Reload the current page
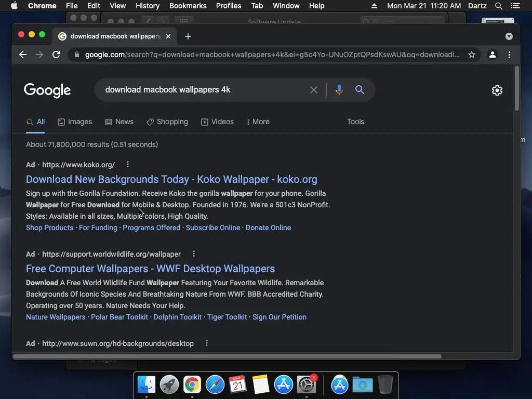Viewport: 532px width, 399px height. click(56, 55)
